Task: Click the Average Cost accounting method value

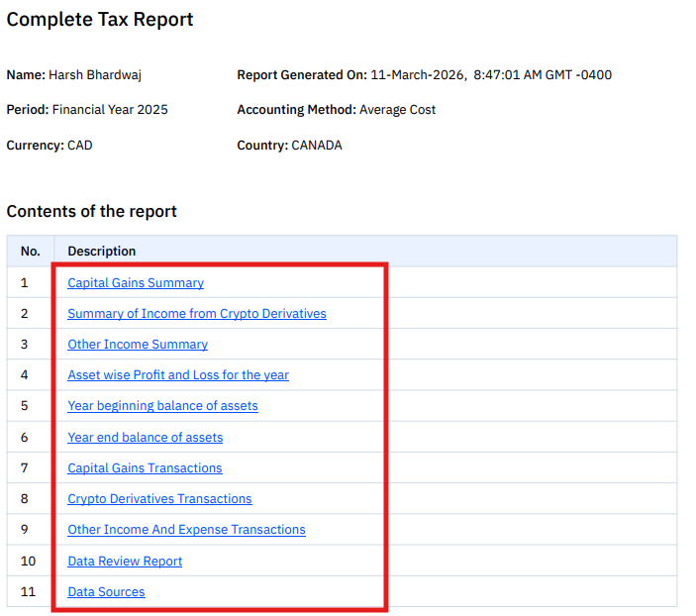Action: (397, 110)
